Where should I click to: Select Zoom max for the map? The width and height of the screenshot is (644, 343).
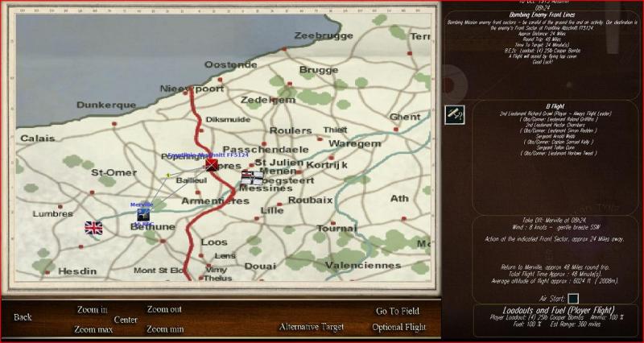point(93,329)
